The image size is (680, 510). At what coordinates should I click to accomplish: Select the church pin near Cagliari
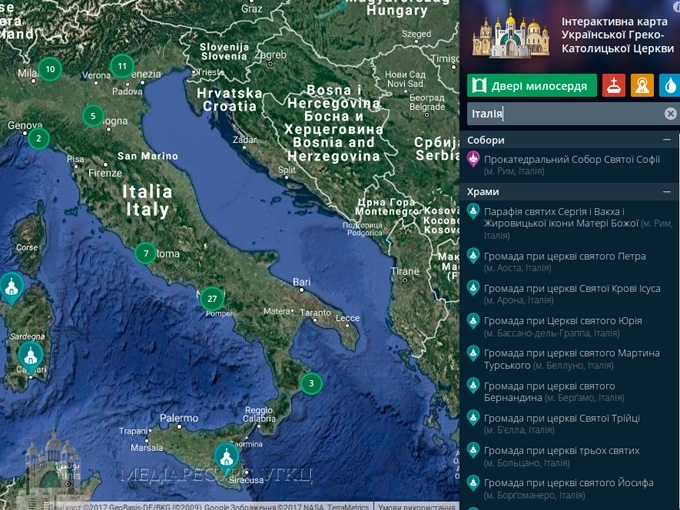tap(30, 357)
